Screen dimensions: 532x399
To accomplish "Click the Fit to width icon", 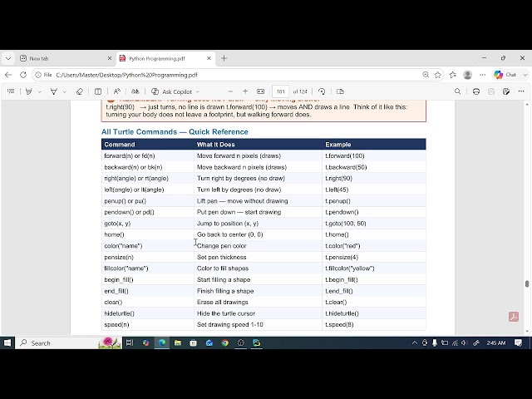I will point(260,91).
